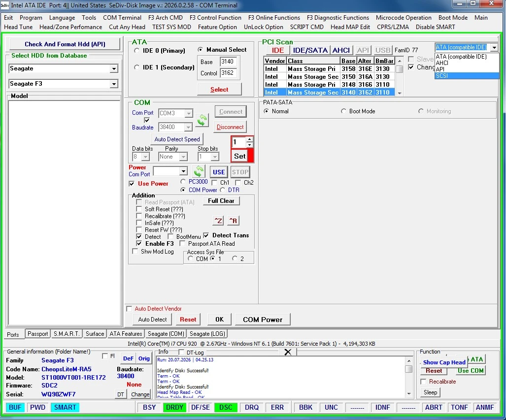Screen dimensions: 506x420
Task: Expand the 38400 Baudrate dropdown
Action: coord(189,127)
